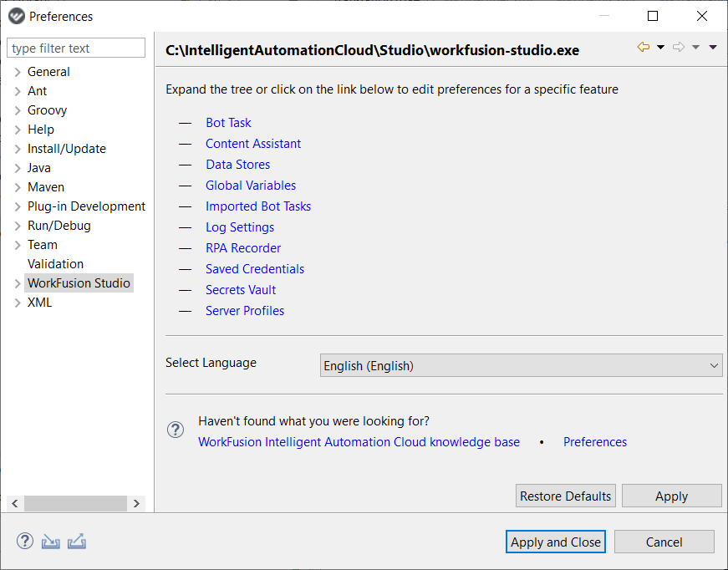The height and width of the screenshot is (570, 728).
Task: Select Maven in the preferences tree
Action: coord(46,187)
